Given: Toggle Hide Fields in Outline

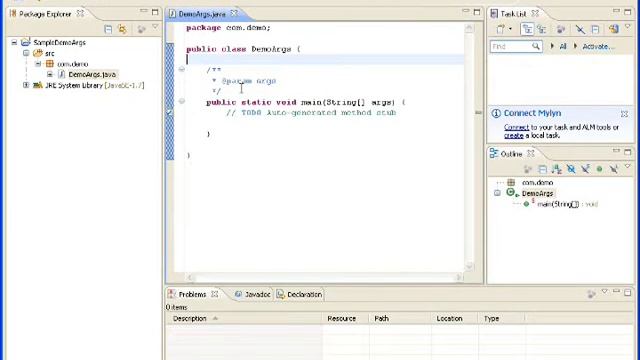Looking at the screenshot, I should [x=571, y=169].
